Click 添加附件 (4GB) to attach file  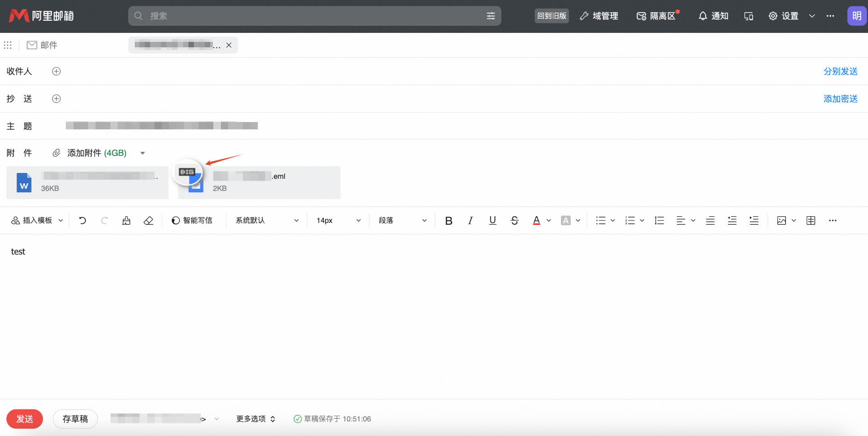point(90,153)
